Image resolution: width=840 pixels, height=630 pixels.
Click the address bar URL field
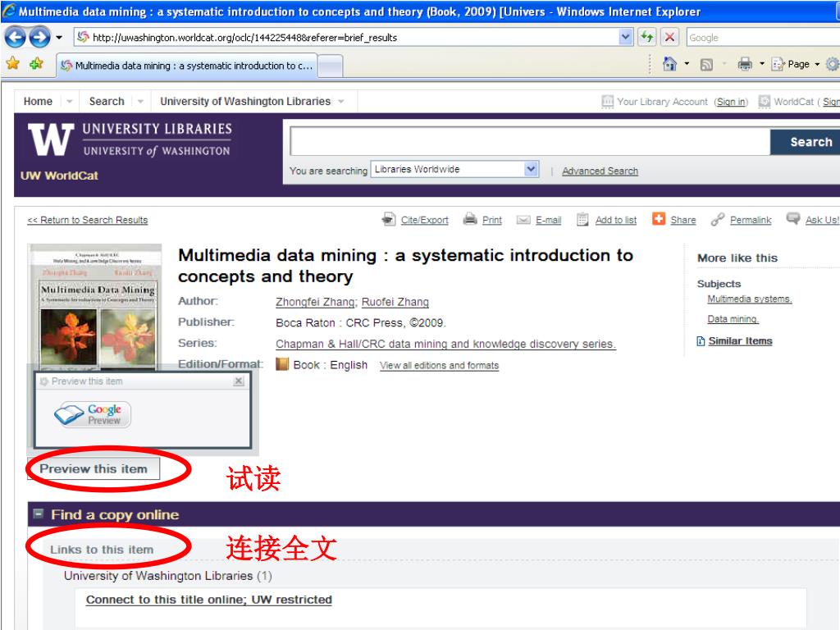(346, 38)
